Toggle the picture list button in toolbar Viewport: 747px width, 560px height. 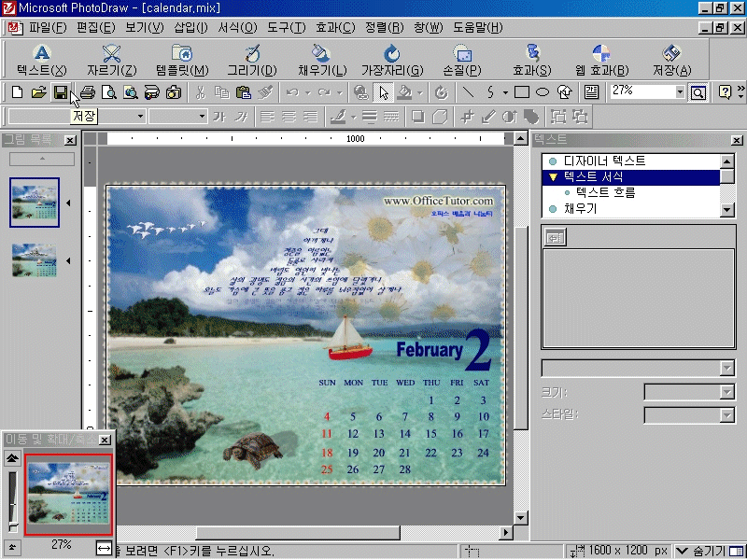point(591,91)
